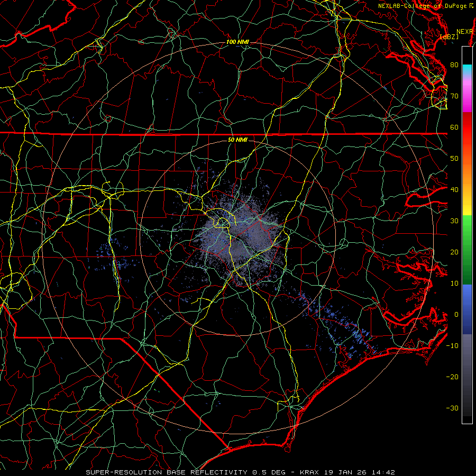This screenshot has width=476, height=476.
Task: Select the 50 tick label on the dBZ scale
Action: pos(454,159)
